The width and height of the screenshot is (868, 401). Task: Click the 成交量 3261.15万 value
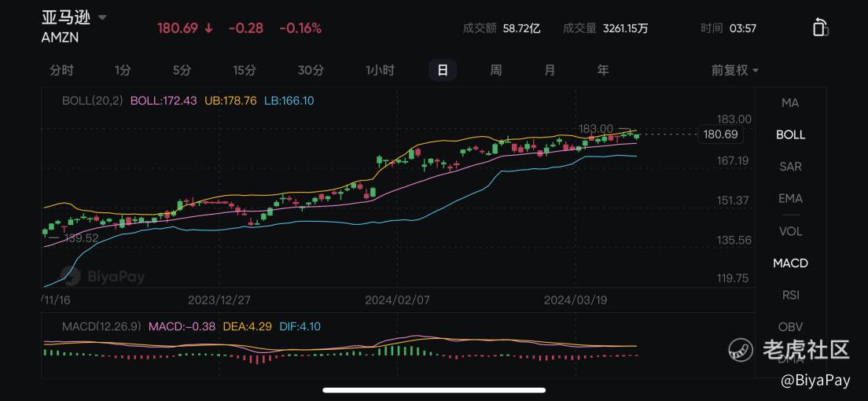point(626,28)
